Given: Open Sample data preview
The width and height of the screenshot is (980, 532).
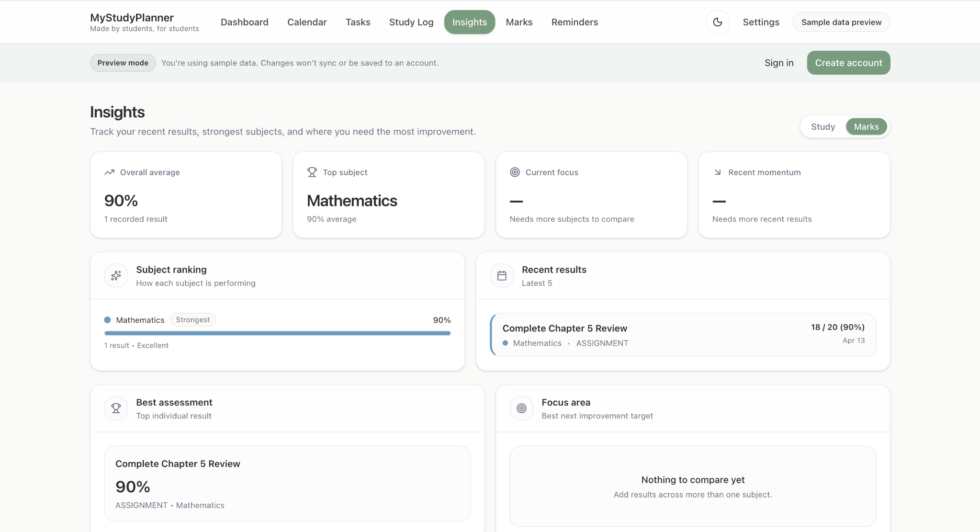Looking at the screenshot, I should click(841, 22).
